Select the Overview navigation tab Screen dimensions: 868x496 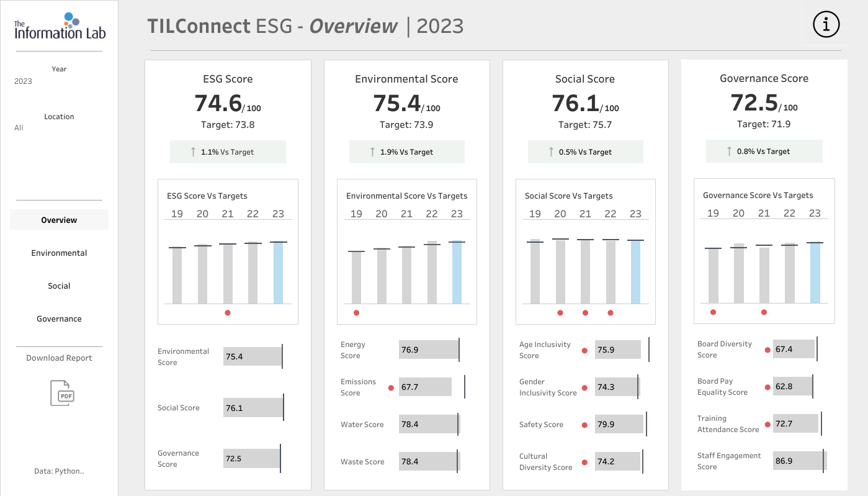59,220
